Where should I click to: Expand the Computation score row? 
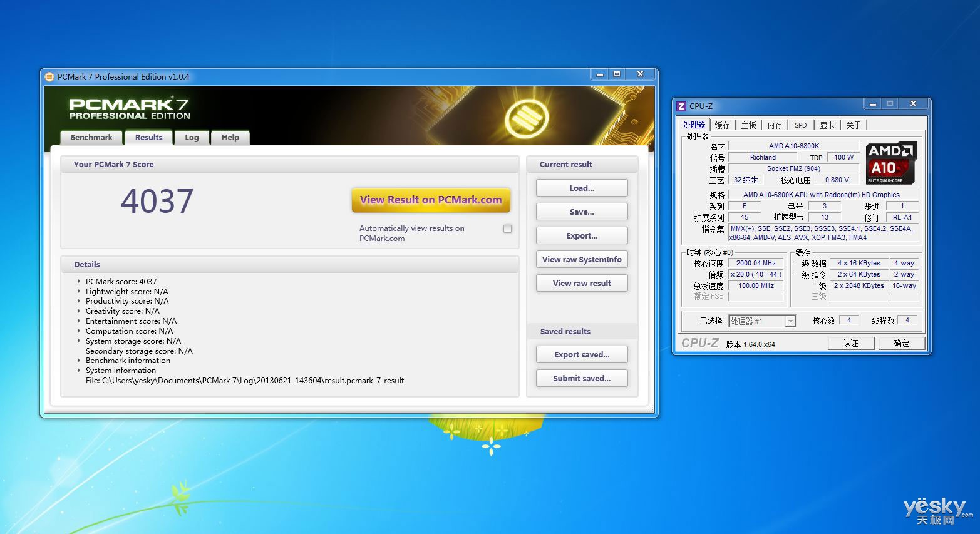[x=79, y=331]
